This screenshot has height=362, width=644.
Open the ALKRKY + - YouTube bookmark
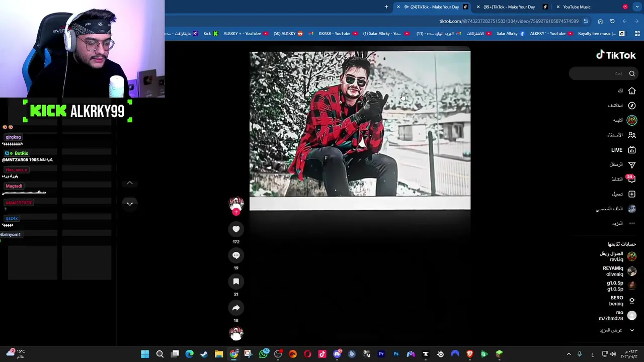[246, 34]
